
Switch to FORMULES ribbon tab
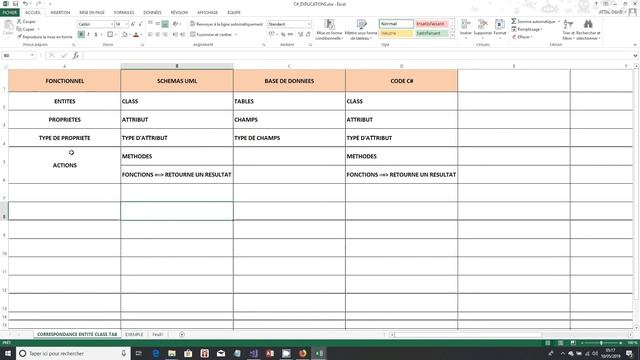124,13
